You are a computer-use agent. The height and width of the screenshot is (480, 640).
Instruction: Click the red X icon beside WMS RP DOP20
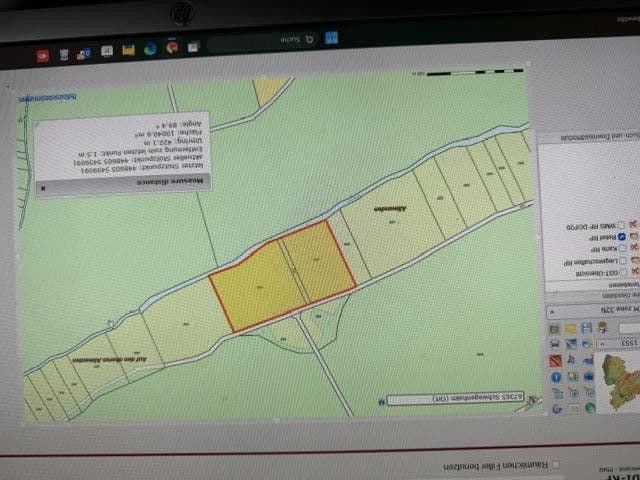pos(633,224)
